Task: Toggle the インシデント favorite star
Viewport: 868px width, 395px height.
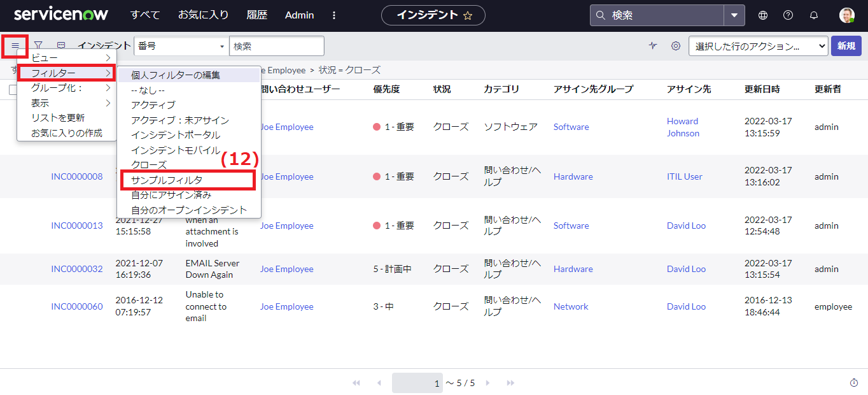Action: coord(469,15)
